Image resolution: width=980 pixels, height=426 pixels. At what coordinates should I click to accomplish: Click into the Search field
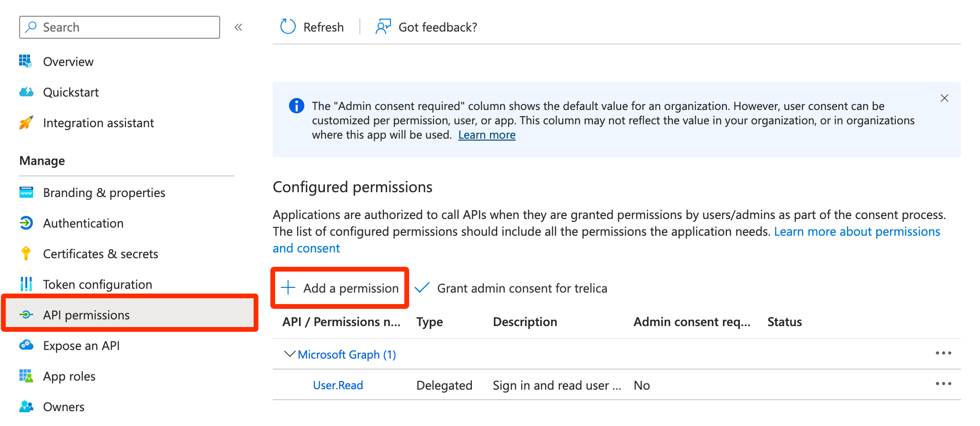pos(120,27)
